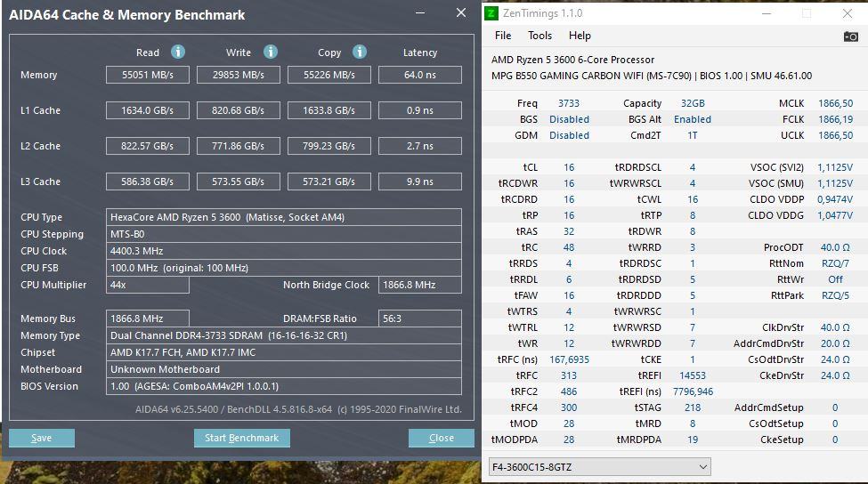Click the tRAS value 32
The width and height of the screenshot is (868, 484).
pos(569,231)
